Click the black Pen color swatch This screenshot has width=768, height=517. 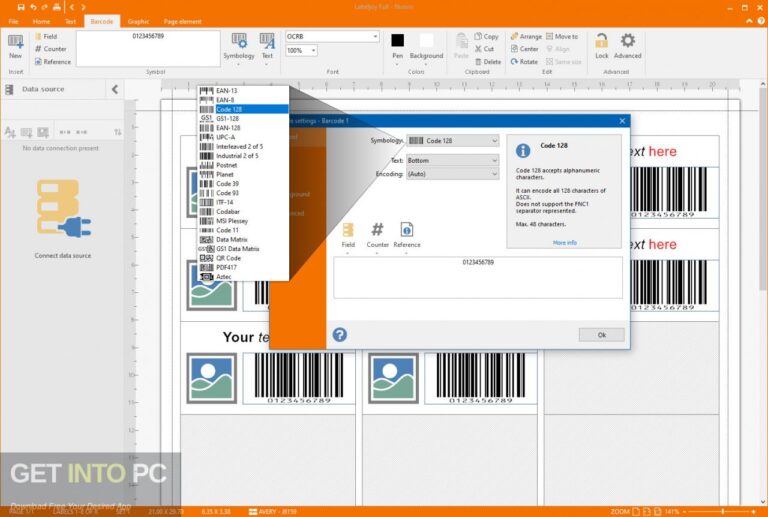coord(397,40)
